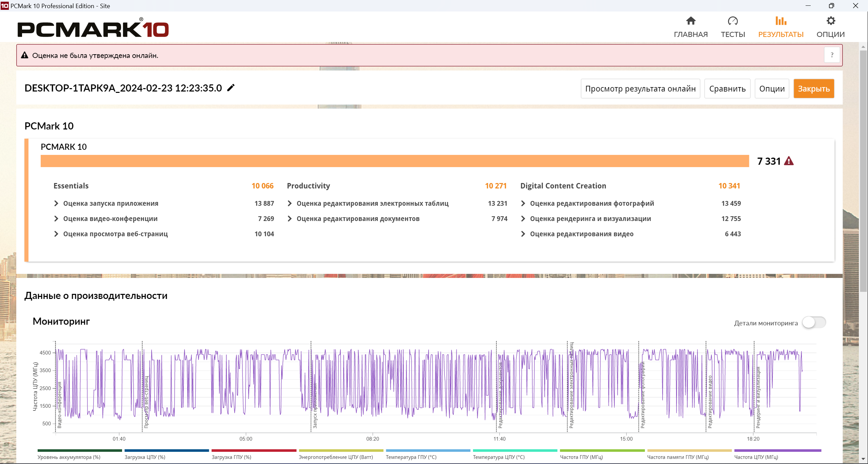This screenshot has height=464, width=868.
Task: Click the Рендеринг и визуализация chart marker
Action: pos(758,397)
